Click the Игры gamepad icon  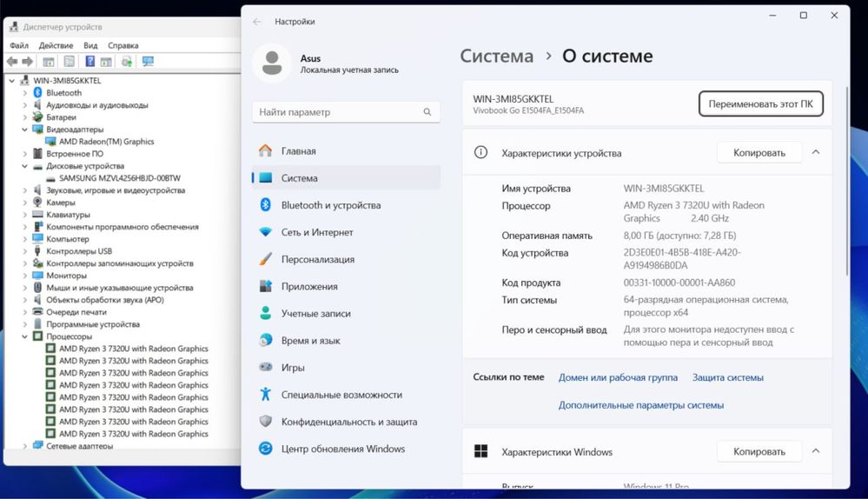pyautogui.click(x=266, y=367)
